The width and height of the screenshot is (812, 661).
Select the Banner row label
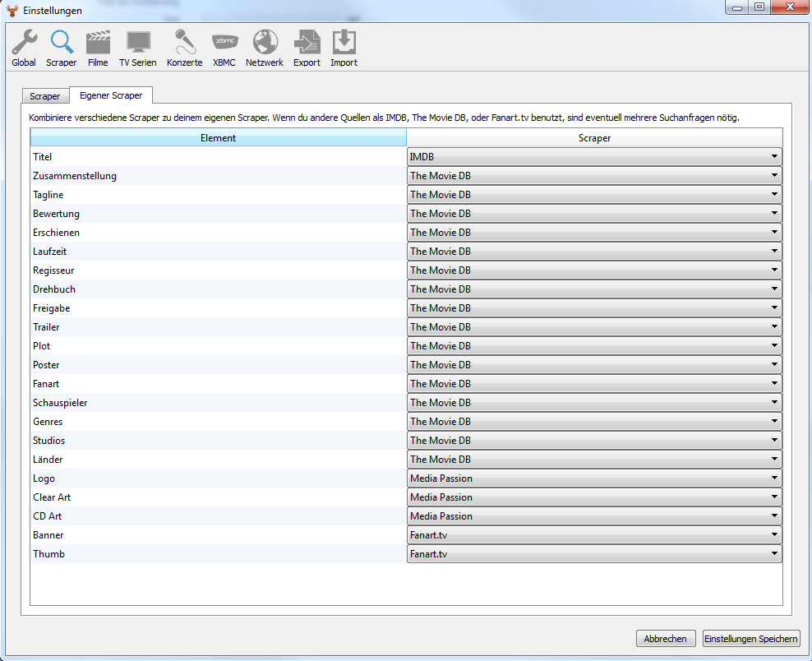click(48, 535)
